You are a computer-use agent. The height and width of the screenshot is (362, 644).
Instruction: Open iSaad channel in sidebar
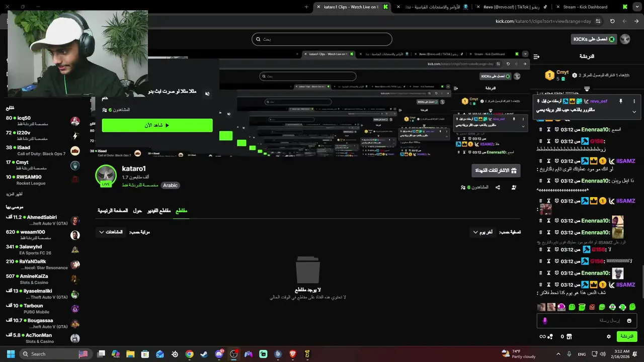(x=43, y=150)
